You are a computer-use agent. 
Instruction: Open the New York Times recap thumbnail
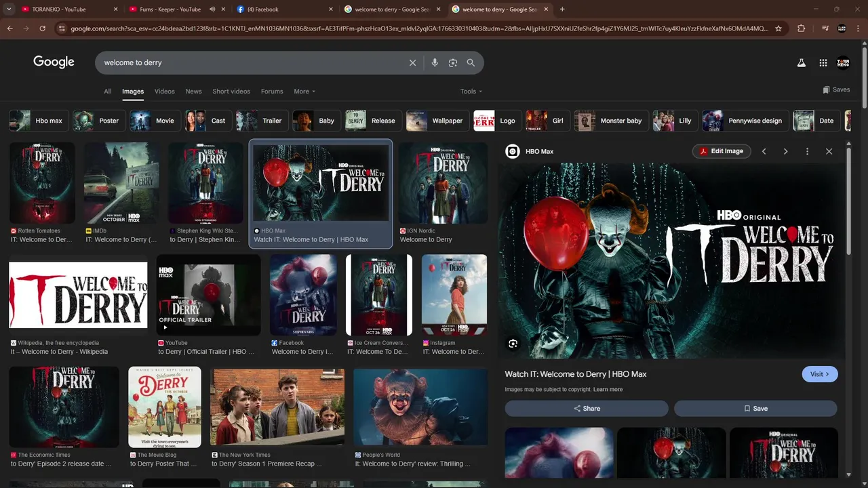tap(277, 408)
